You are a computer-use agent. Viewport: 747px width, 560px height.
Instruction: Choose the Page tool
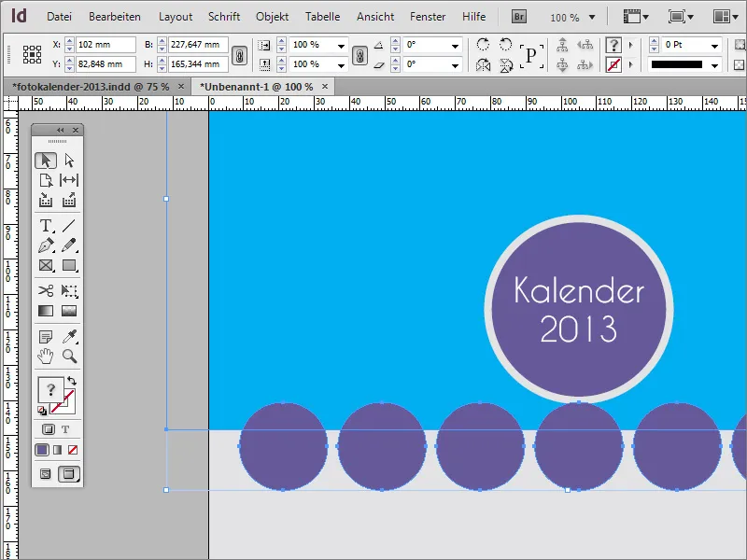(x=46, y=180)
